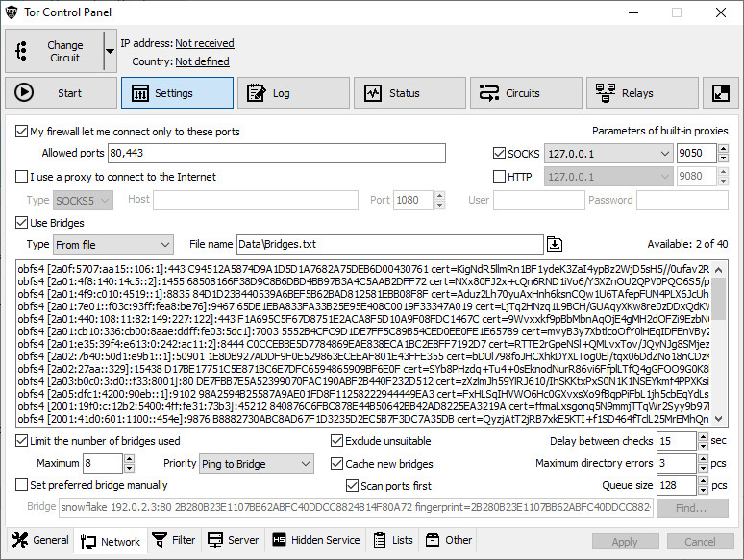This screenshot has height=560, width=744.
Task: Open the bridges Type From file dropdown
Action: tap(112, 245)
